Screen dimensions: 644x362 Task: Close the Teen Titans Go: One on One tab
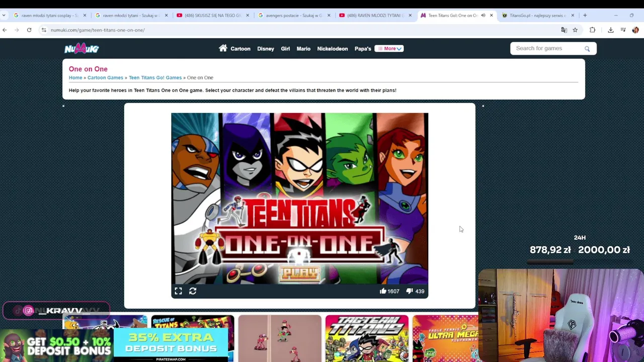tap(492, 16)
